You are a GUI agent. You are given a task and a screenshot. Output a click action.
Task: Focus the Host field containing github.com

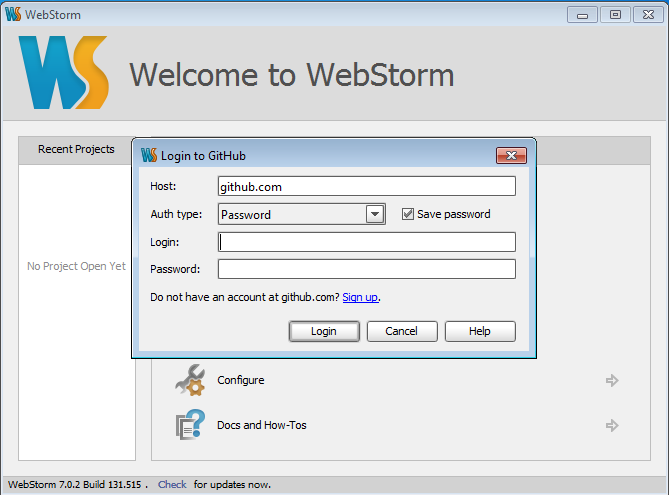[366, 186]
